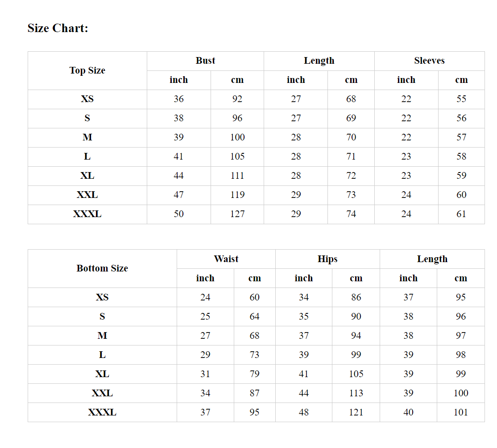Screen dimensions: 497x448
Task: Click bottom length cm value 101
Action: coord(460,412)
